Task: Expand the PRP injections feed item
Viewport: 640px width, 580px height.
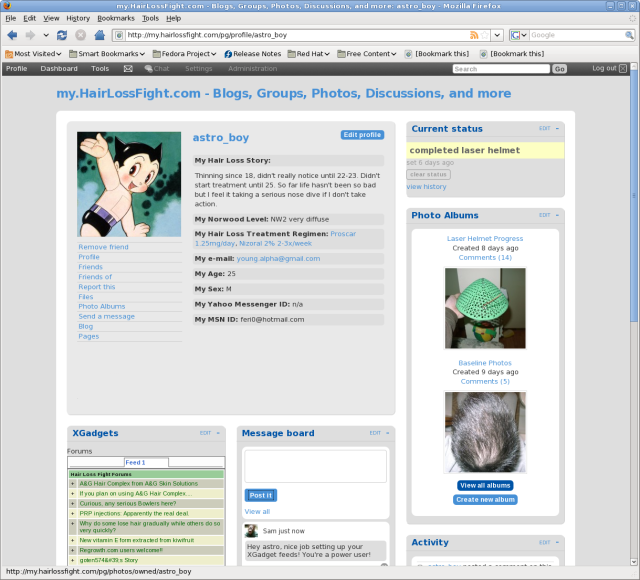Action: coord(73,513)
